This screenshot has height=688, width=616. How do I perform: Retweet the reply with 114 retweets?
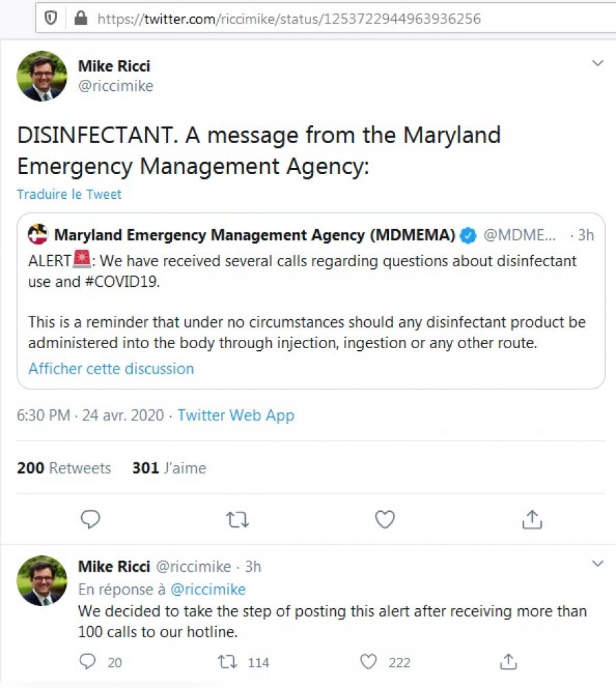(x=228, y=662)
